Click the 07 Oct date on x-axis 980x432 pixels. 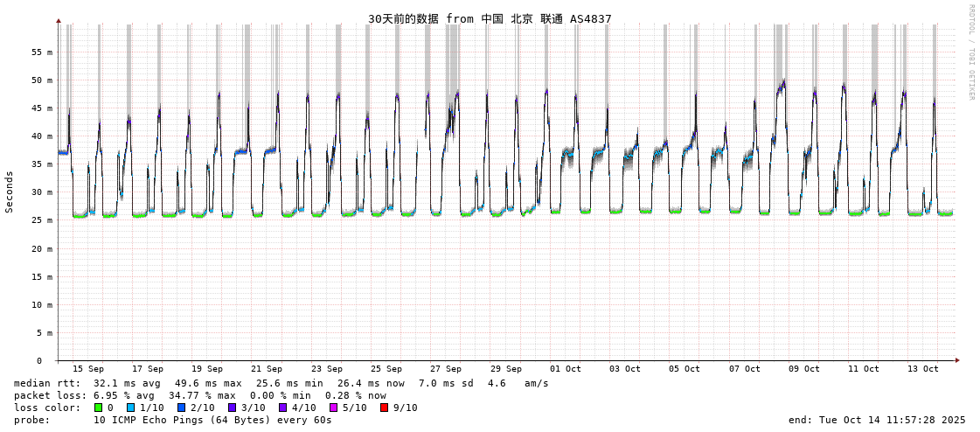(745, 369)
